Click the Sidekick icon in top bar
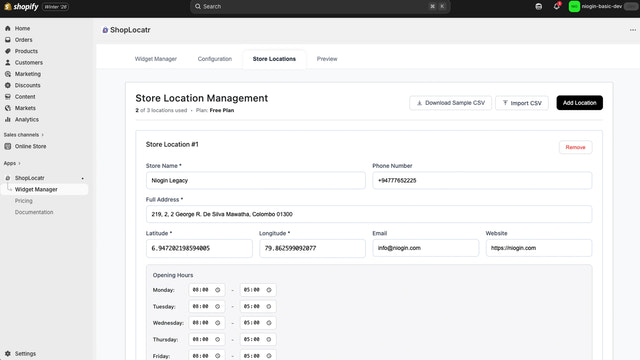 point(539,7)
